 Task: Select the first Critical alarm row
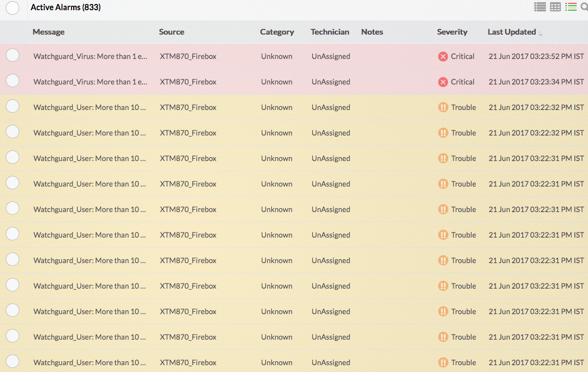[12, 55]
